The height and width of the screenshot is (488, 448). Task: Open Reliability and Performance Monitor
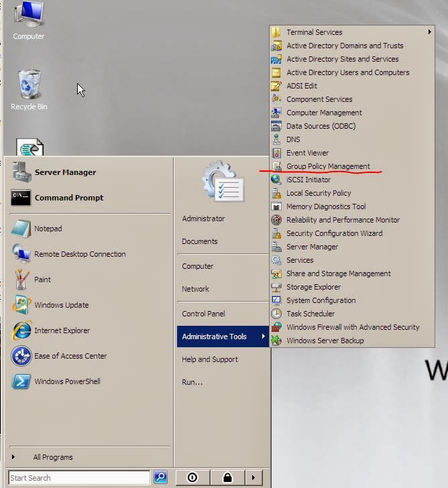pyautogui.click(x=352, y=220)
